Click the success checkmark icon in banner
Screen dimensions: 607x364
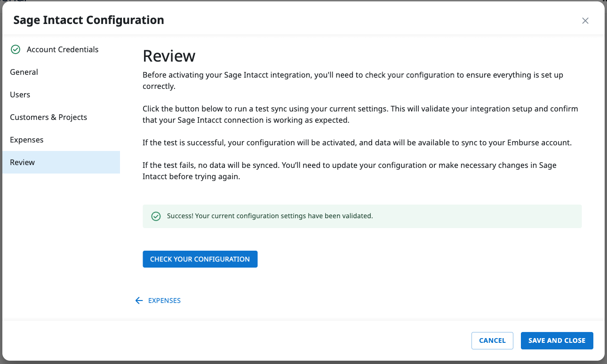(156, 216)
